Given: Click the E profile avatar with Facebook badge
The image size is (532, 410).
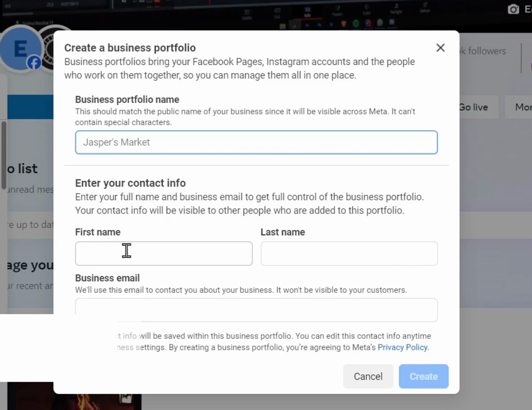Looking at the screenshot, I should coord(21,49).
